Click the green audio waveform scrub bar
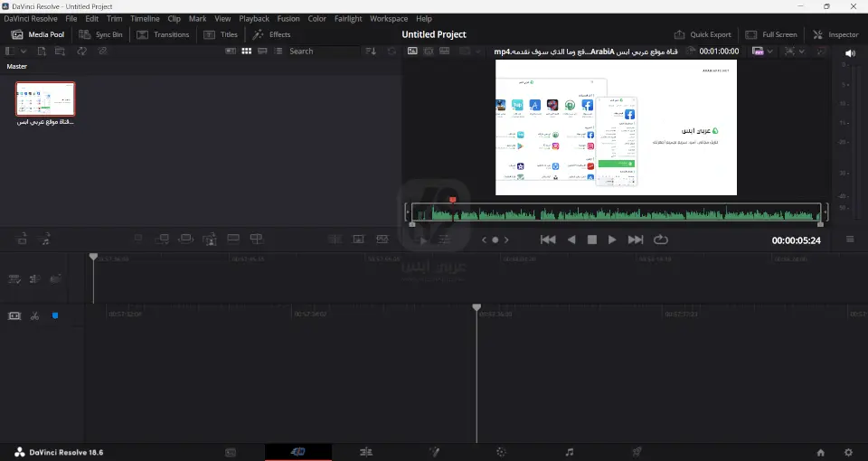The width and height of the screenshot is (868, 461). [x=616, y=212]
